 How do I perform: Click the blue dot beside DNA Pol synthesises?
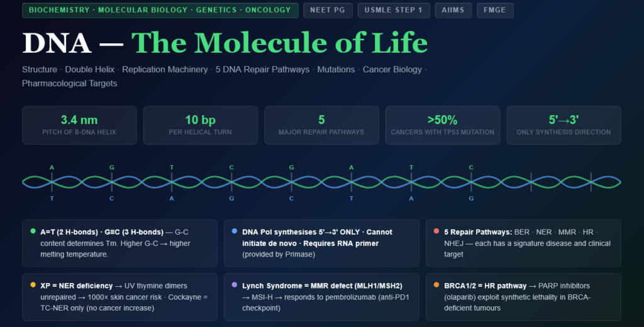tap(235, 231)
